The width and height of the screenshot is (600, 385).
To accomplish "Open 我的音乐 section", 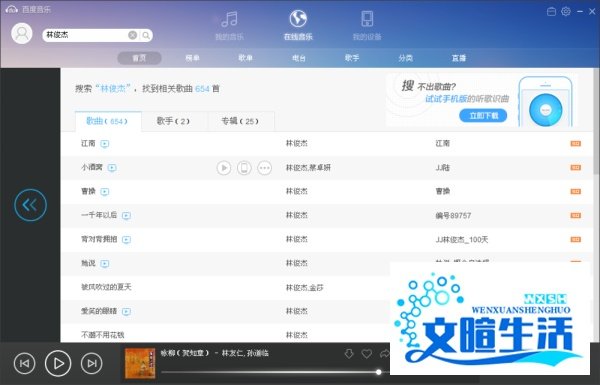I will [x=230, y=26].
